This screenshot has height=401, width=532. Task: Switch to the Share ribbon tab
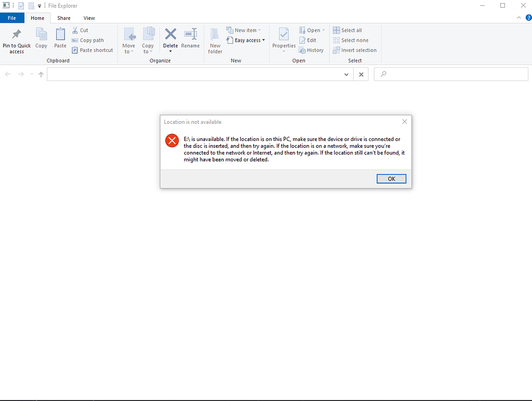(x=64, y=18)
